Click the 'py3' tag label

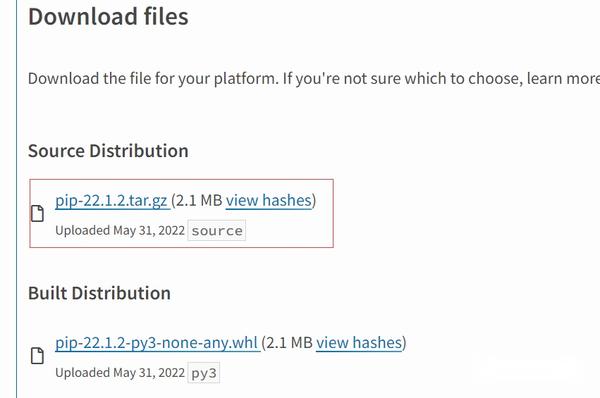[204, 373]
